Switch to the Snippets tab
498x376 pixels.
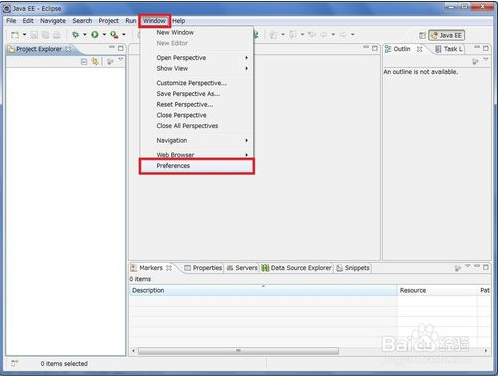pyautogui.click(x=353, y=268)
